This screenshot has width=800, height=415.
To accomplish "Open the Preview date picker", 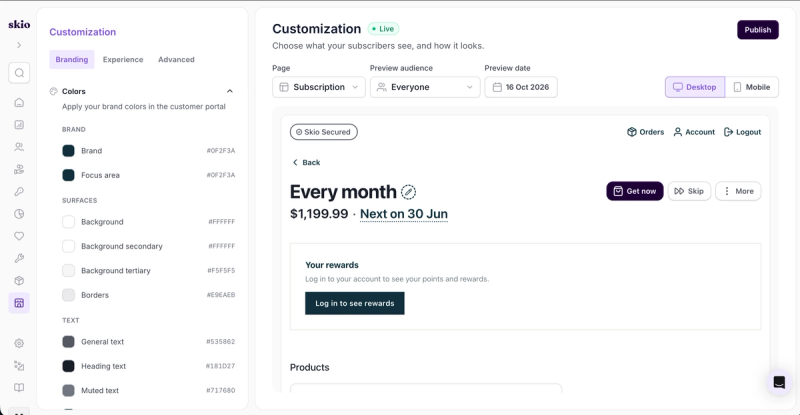I will pyautogui.click(x=521, y=87).
